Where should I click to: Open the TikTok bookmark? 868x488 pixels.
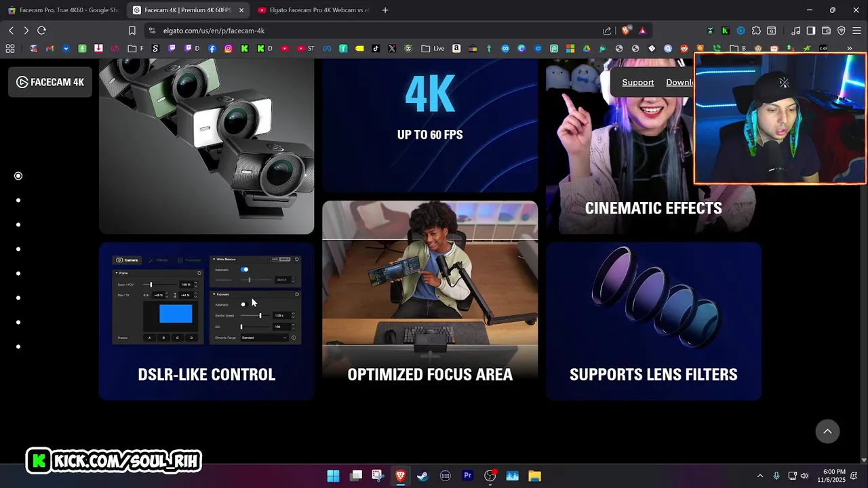click(376, 48)
